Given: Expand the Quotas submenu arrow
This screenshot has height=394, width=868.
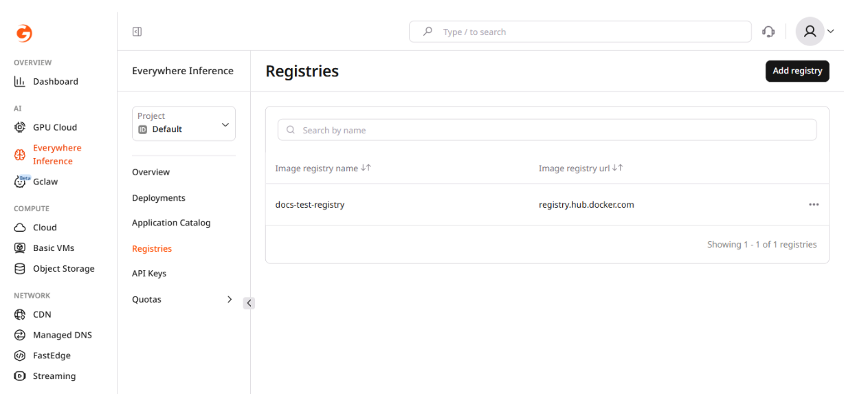Looking at the screenshot, I should (x=230, y=299).
